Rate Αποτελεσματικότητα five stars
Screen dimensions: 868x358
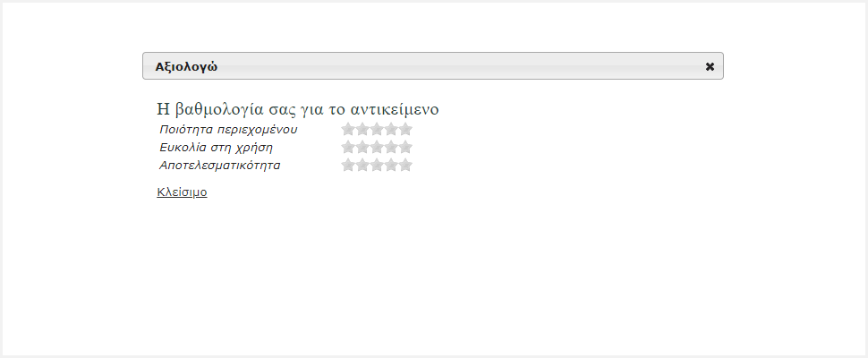coord(405,165)
